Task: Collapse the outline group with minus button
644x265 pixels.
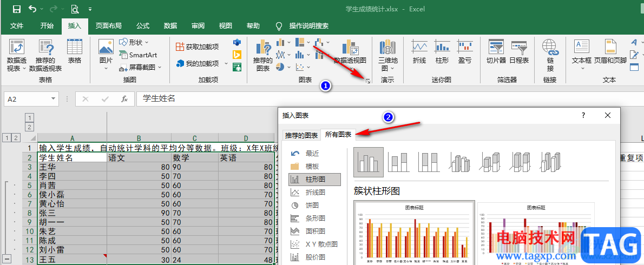Action: 8,259
